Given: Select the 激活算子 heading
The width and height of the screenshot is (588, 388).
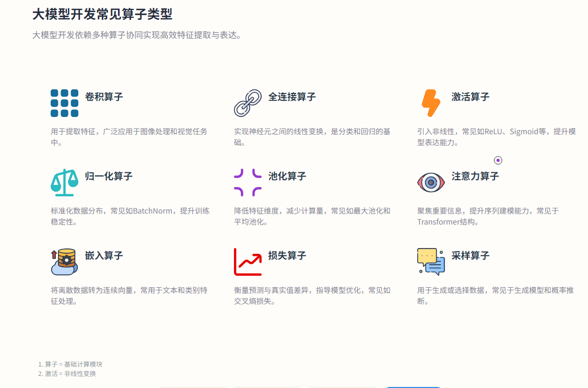Looking at the screenshot, I should tap(471, 97).
